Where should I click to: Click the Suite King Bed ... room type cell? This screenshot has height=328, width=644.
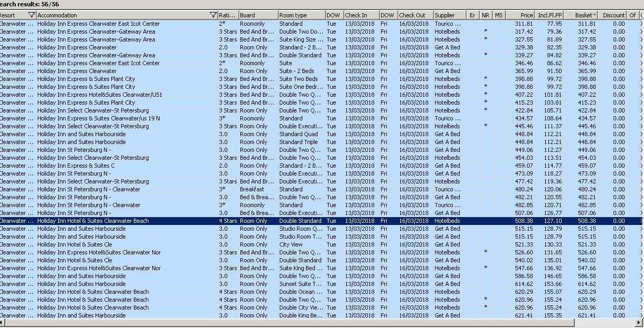point(301,268)
